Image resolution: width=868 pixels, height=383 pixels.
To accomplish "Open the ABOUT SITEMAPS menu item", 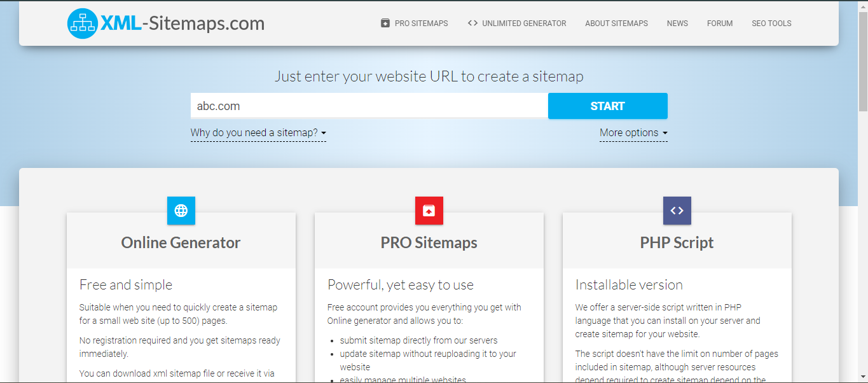I will click(616, 23).
